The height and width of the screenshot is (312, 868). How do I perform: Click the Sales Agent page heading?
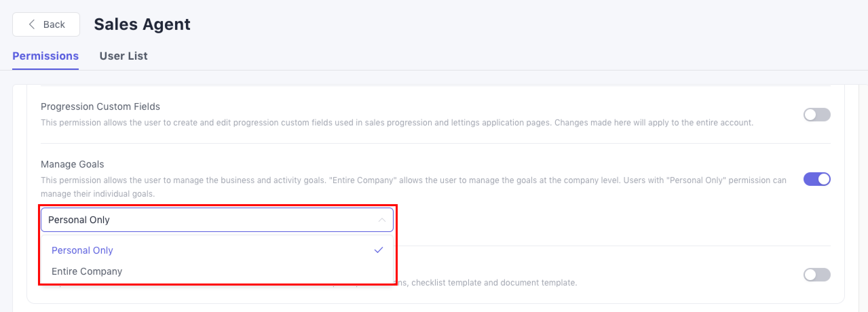(x=142, y=24)
